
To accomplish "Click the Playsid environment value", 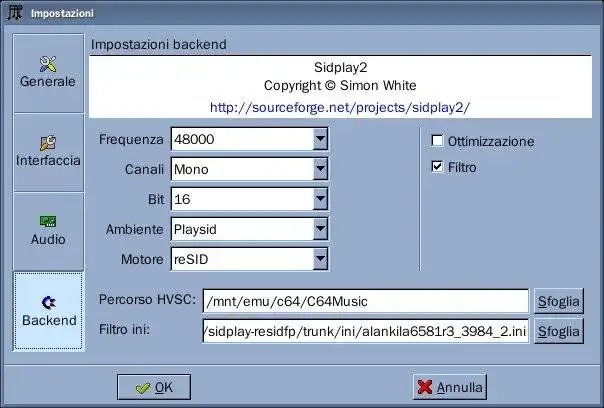I will [195, 230].
